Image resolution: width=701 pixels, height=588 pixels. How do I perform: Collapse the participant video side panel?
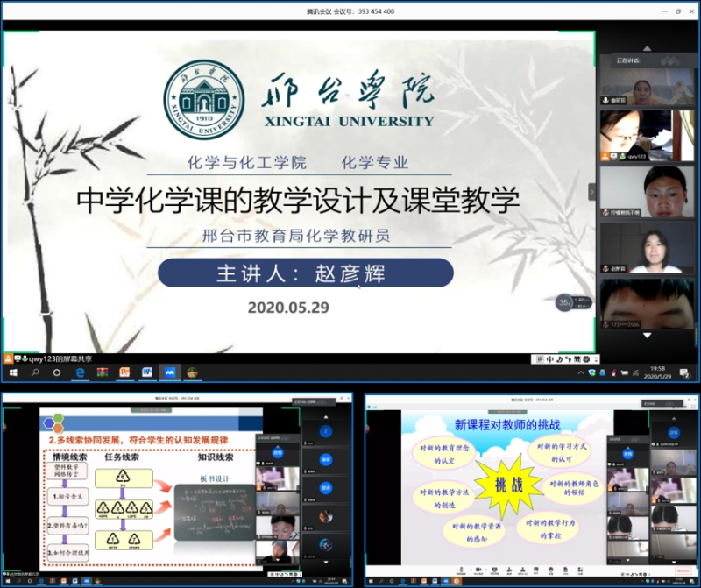[591, 191]
